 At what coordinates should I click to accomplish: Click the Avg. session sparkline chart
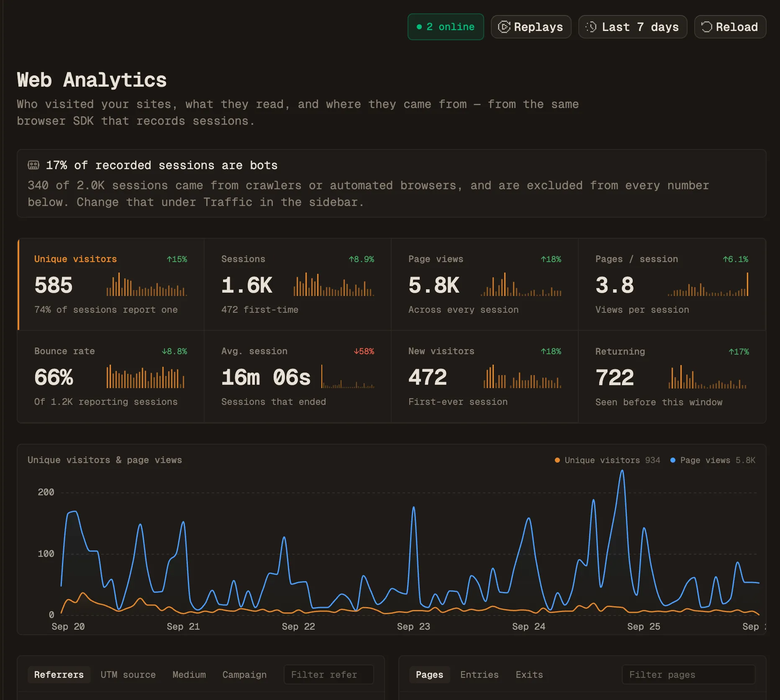pos(348,376)
